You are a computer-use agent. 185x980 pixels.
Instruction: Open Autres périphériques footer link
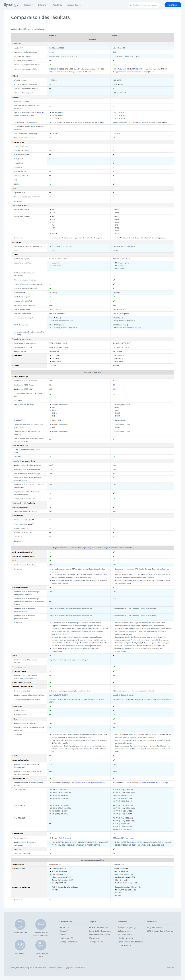point(68,942)
